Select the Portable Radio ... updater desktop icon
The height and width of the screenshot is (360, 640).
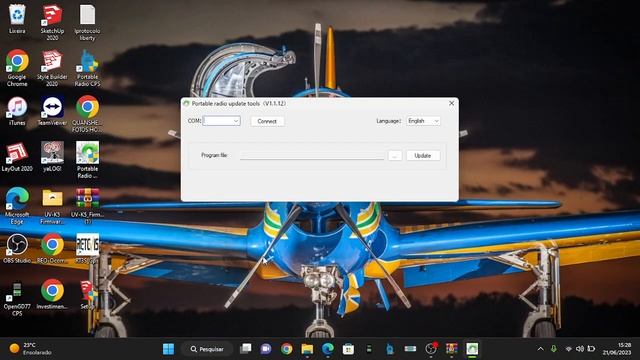[87, 160]
